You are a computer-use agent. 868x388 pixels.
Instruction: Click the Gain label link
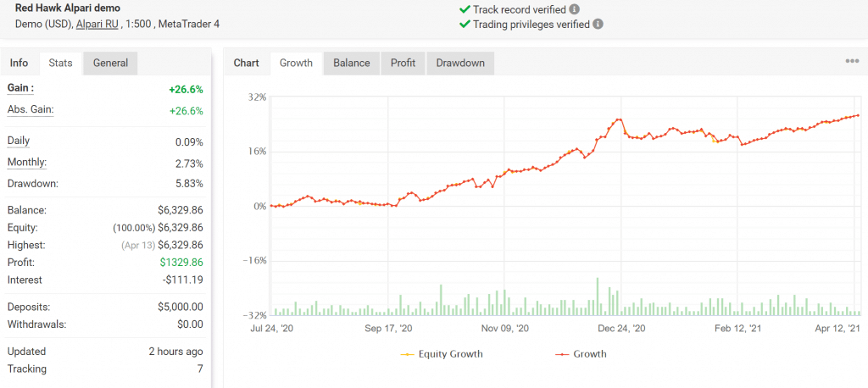tap(20, 88)
